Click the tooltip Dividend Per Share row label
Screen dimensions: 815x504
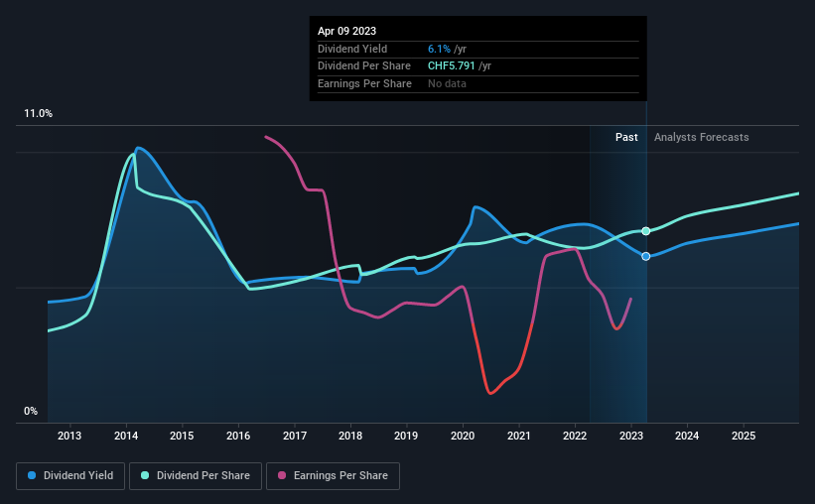pos(364,66)
